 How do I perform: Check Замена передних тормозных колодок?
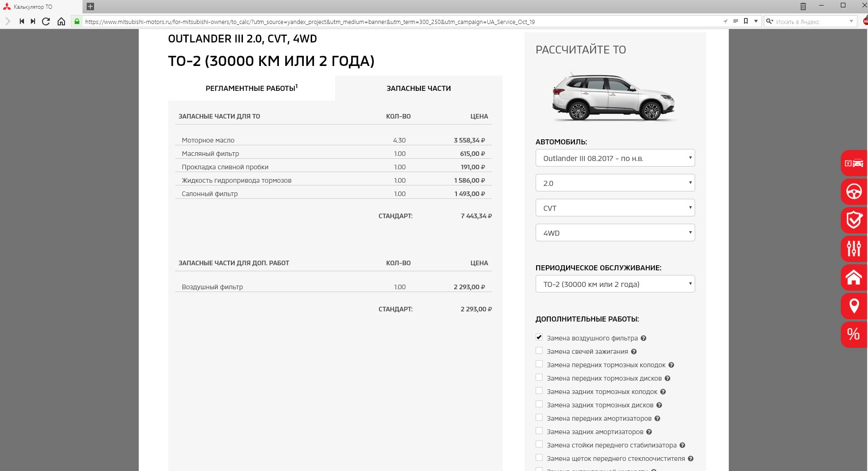pyautogui.click(x=539, y=364)
